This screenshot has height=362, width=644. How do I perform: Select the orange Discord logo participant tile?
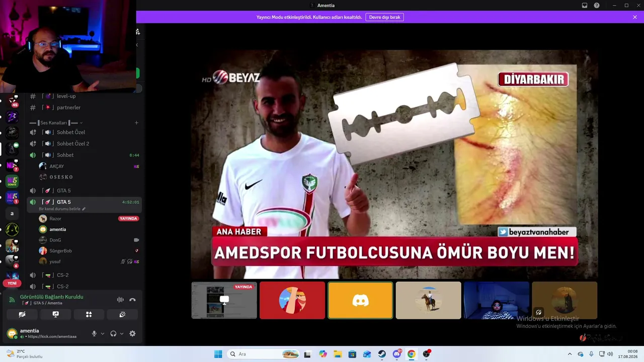(360, 300)
